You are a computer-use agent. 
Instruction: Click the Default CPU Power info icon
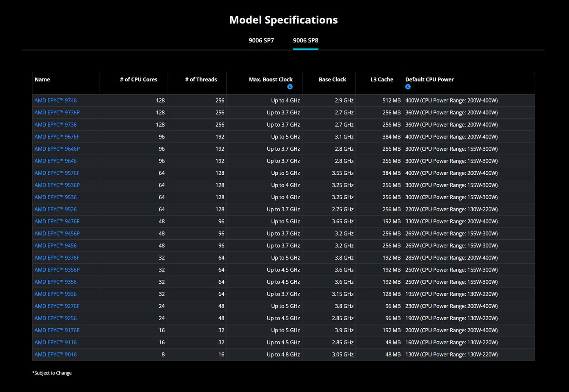pyautogui.click(x=408, y=87)
